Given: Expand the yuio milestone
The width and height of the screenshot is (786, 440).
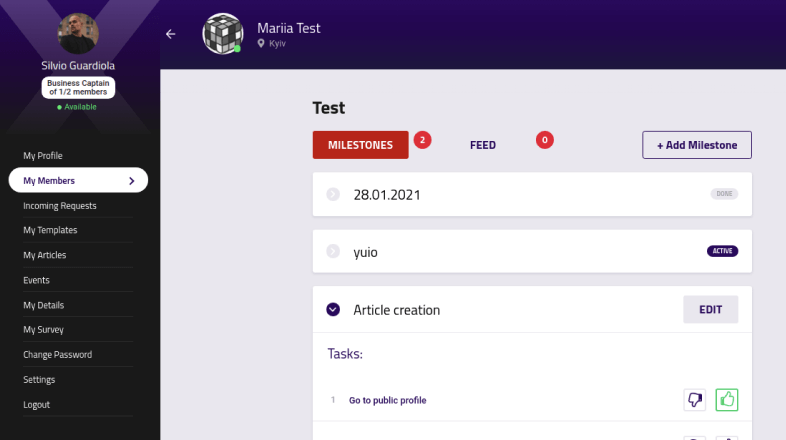Looking at the screenshot, I should (x=333, y=251).
